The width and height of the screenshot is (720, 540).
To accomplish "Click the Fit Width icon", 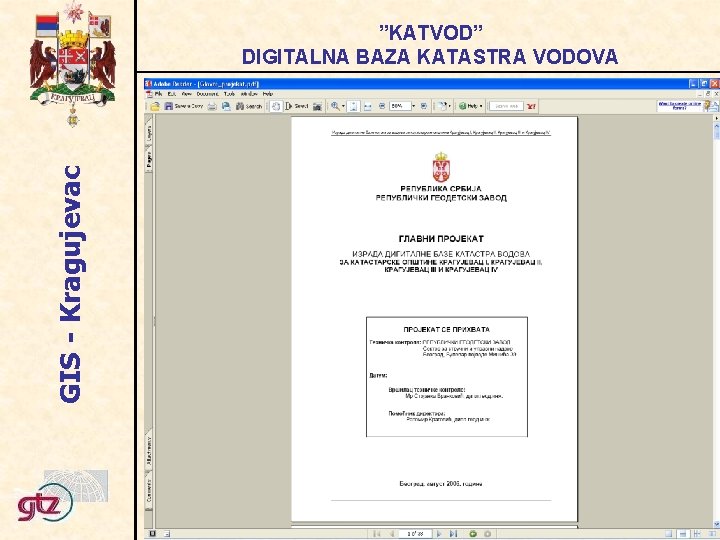I will click(368, 106).
